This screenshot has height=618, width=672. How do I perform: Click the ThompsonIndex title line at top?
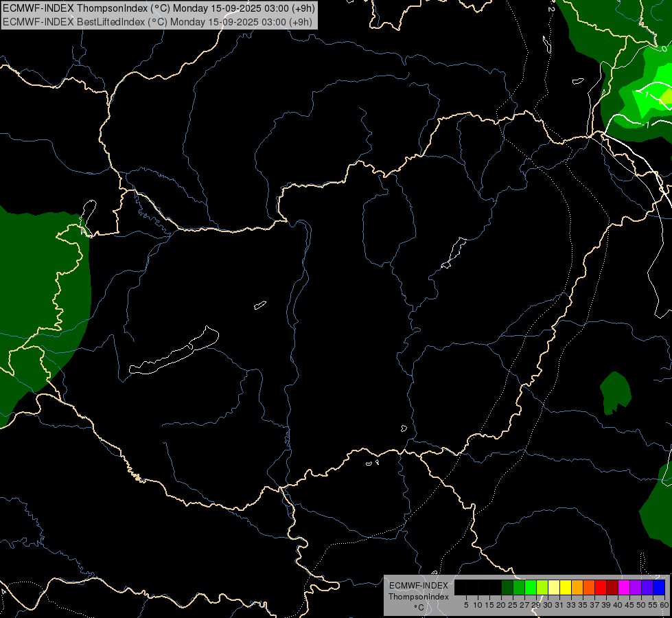159,8
